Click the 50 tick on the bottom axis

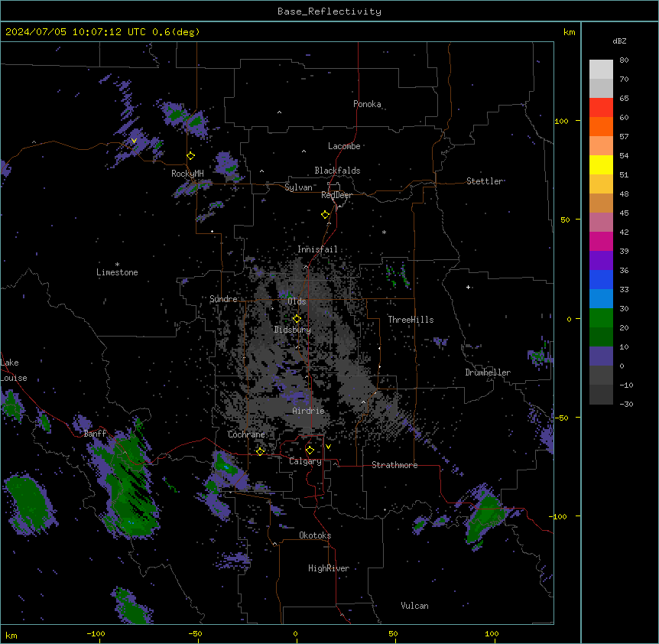click(393, 633)
